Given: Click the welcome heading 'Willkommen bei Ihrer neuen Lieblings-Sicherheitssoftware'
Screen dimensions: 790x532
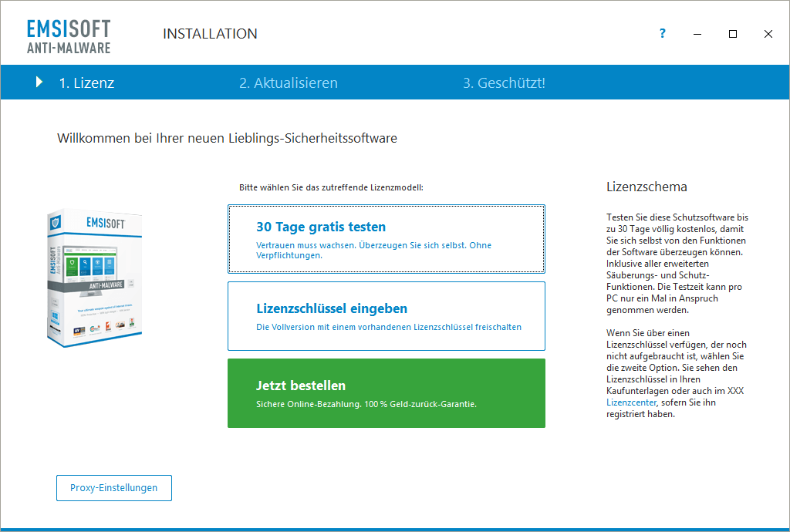Looking at the screenshot, I should [x=228, y=138].
